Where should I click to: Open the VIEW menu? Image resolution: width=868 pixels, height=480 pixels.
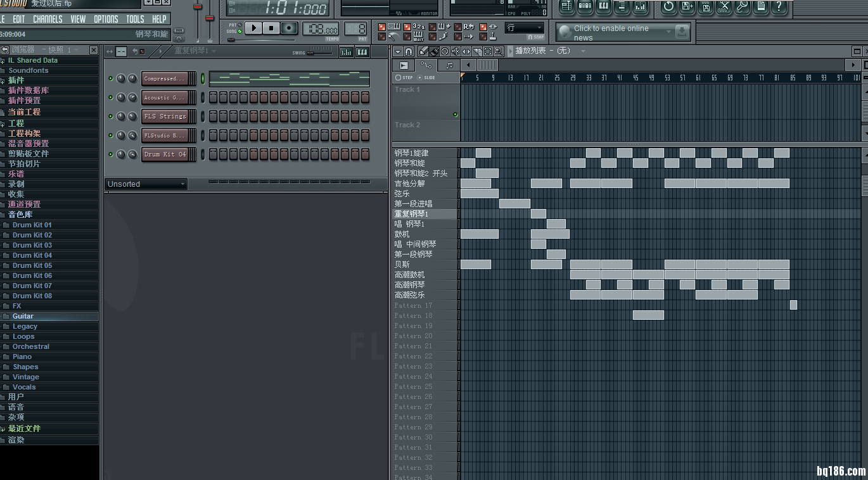[x=78, y=19]
